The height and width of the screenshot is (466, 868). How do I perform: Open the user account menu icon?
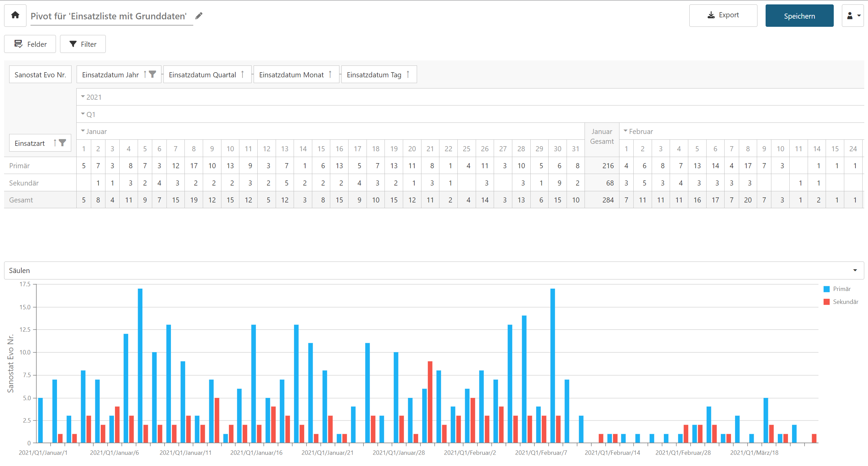point(853,16)
